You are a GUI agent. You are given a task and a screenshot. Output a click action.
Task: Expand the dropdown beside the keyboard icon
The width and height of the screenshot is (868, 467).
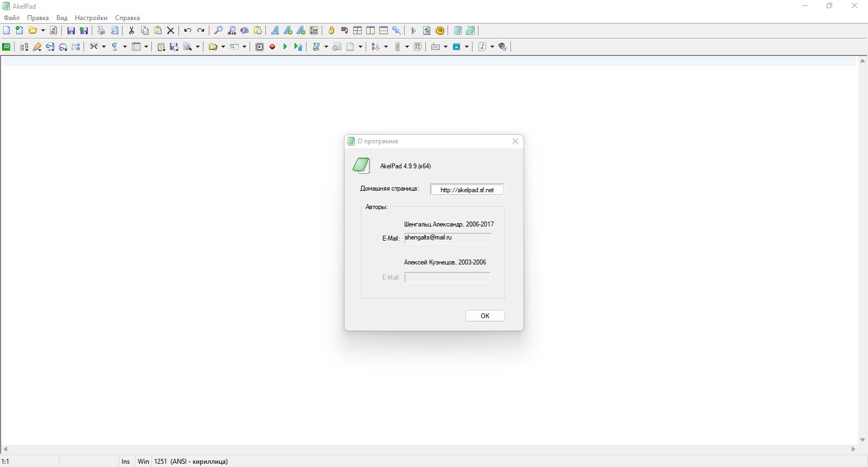click(445, 47)
